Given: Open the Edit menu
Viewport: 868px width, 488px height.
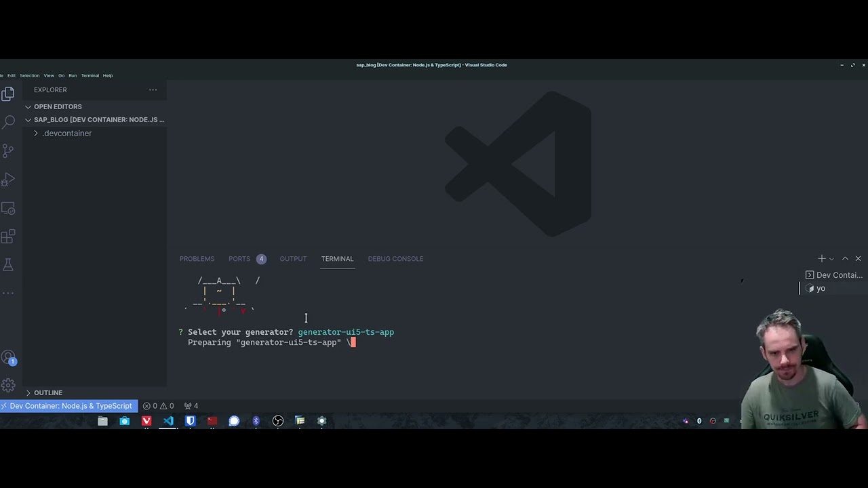Looking at the screenshot, I should 12,75.
